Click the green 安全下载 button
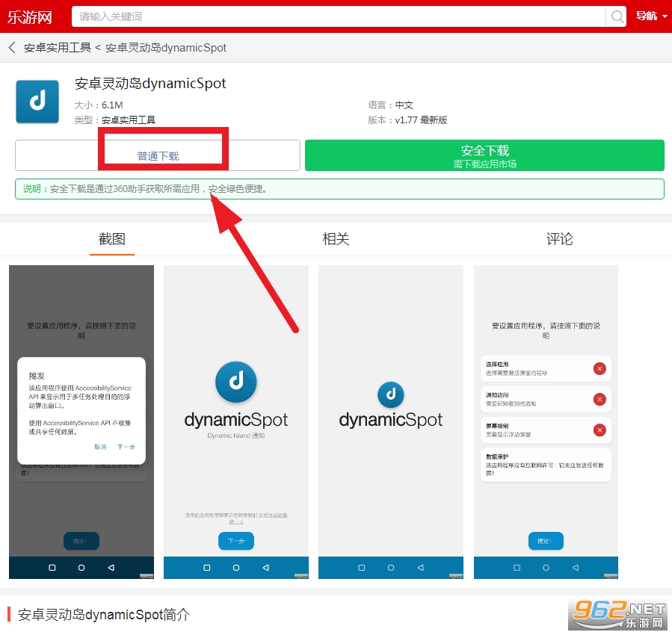The width and height of the screenshot is (672, 635). pos(484,155)
